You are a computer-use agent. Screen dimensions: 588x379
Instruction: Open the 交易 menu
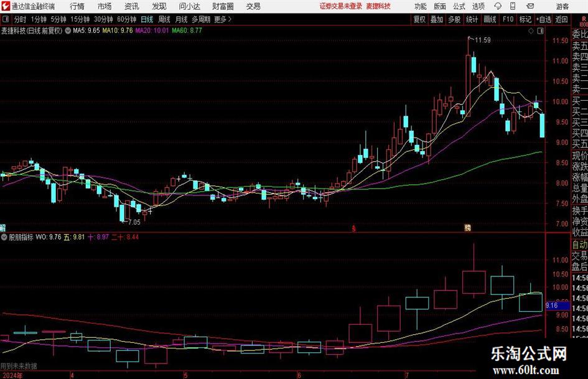tap(253, 6)
